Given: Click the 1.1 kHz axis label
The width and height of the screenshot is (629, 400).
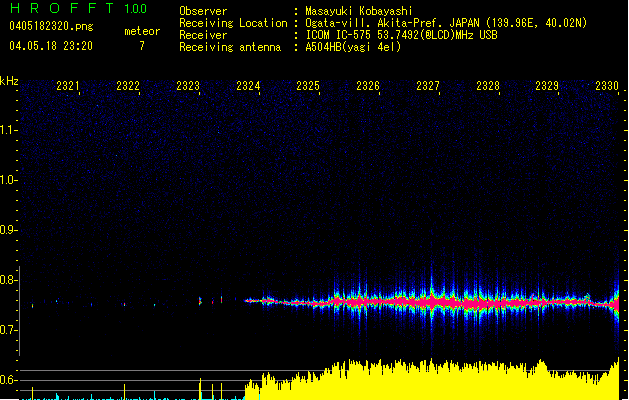Looking at the screenshot, I should 8,130.
